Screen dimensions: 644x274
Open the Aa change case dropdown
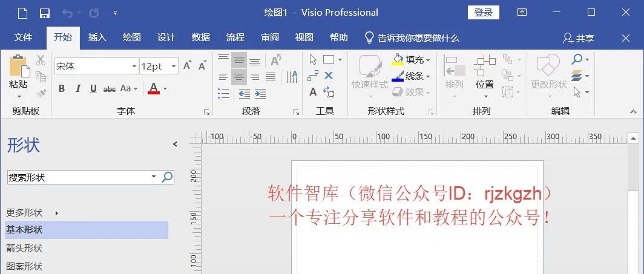point(128,88)
